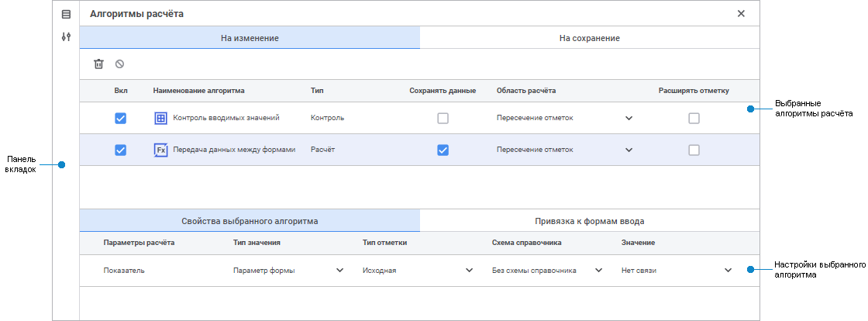Expand the Нет связи value dropdown
Viewport: 868px width, 321px height.
(728, 271)
